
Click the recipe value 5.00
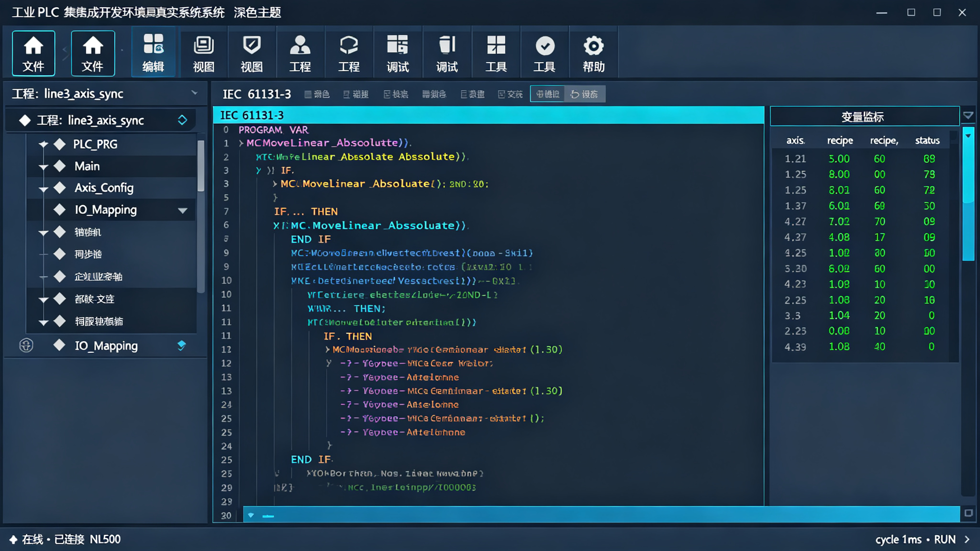click(x=839, y=159)
